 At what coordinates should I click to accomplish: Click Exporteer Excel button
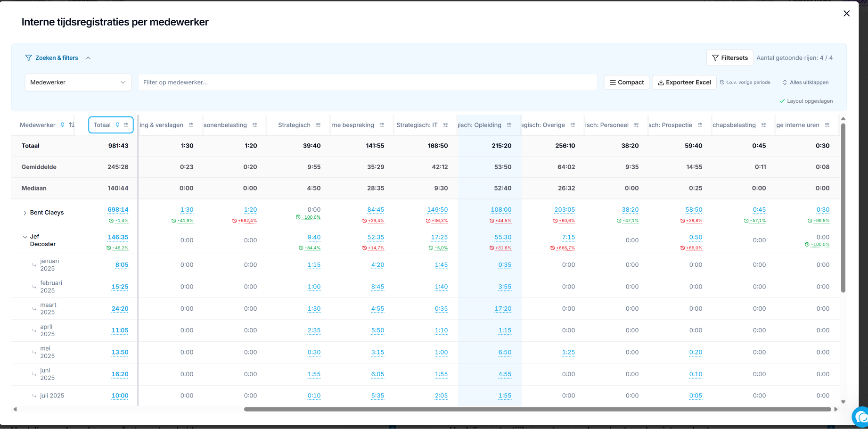[684, 82]
